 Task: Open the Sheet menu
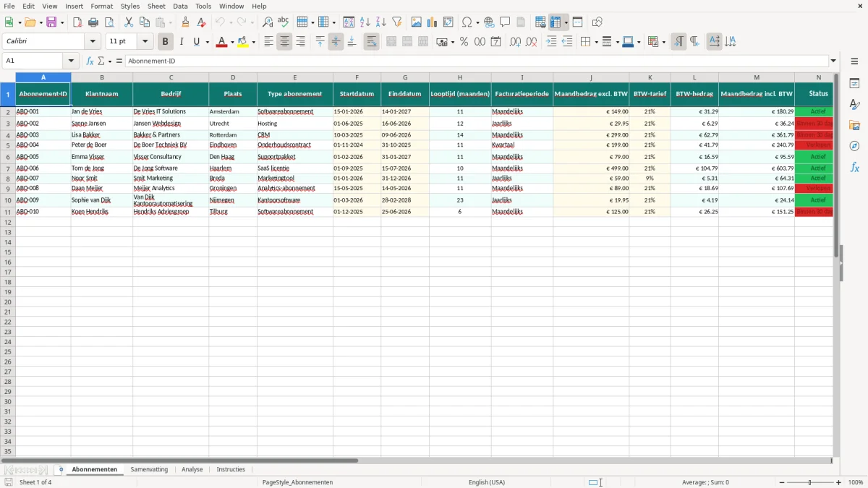pos(156,6)
